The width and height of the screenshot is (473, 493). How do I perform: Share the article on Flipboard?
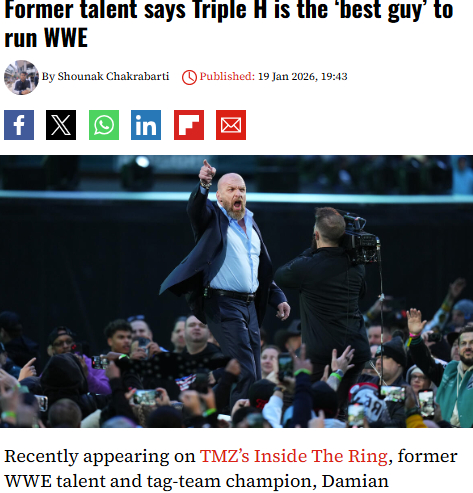[x=189, y=125]
